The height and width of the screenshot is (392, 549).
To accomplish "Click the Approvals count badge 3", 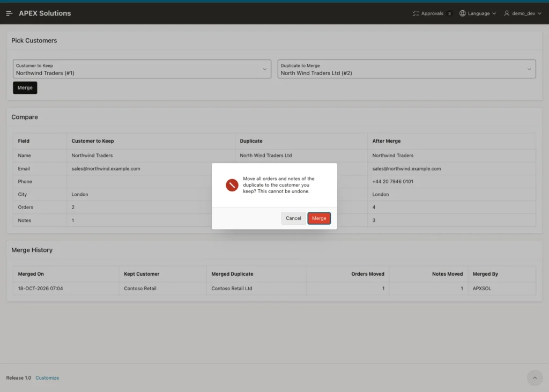I will click(449, 13).
